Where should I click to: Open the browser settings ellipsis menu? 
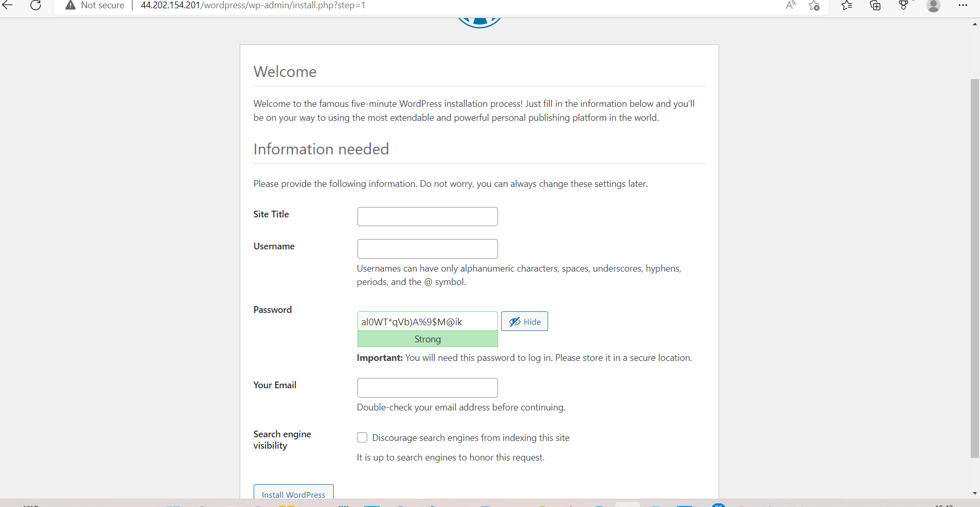(963, 5)
